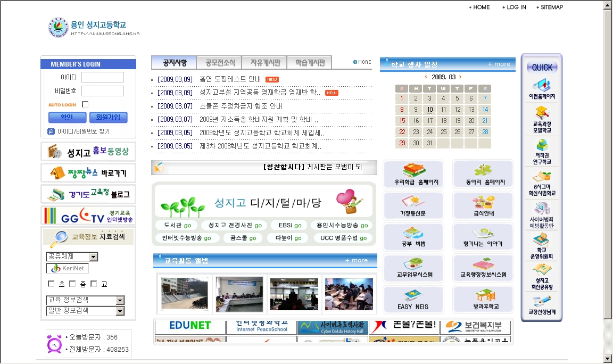The image size is (613, 364).
Task: Check the 초 school level checkbox
Action: pyautogui.click(x=51, y=284)
